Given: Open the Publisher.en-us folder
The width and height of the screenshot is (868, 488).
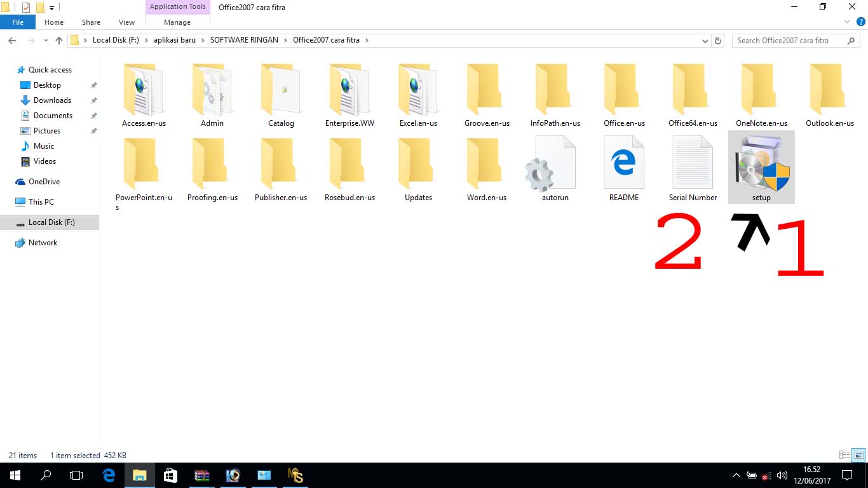Looking at the screenshot, I should pyautogui.click(x=281, y=170).
